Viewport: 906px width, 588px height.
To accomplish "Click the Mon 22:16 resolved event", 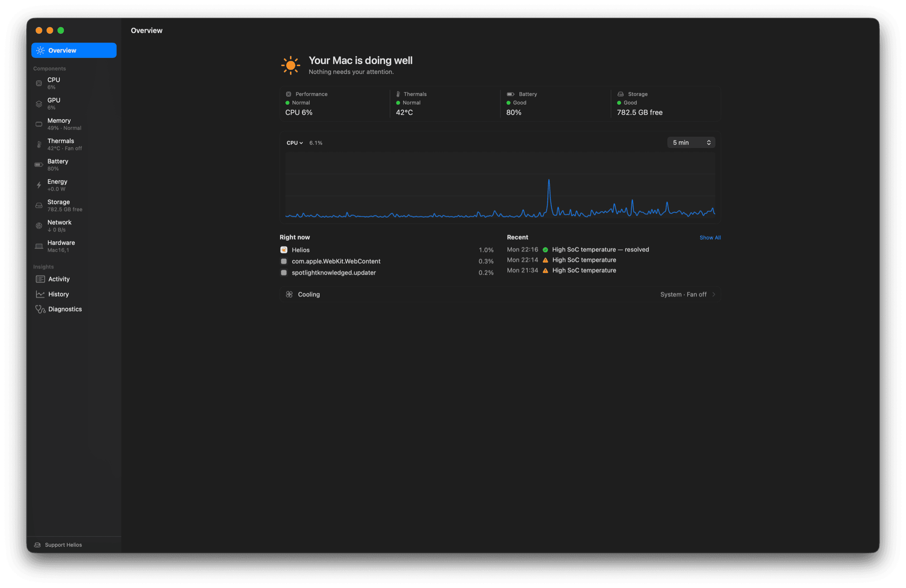I will click(614, 250).
